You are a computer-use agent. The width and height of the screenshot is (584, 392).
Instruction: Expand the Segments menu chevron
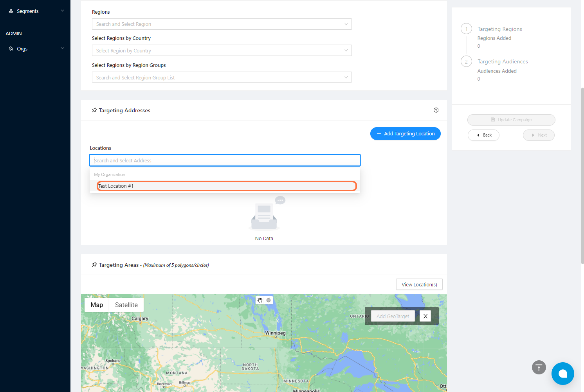tap(62, 11)
